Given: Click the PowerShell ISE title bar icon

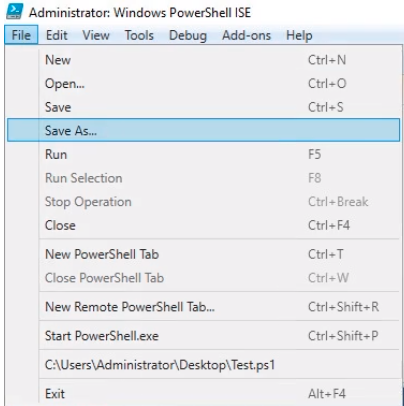Looking at the screenshot, I should [x=15, y=12].
